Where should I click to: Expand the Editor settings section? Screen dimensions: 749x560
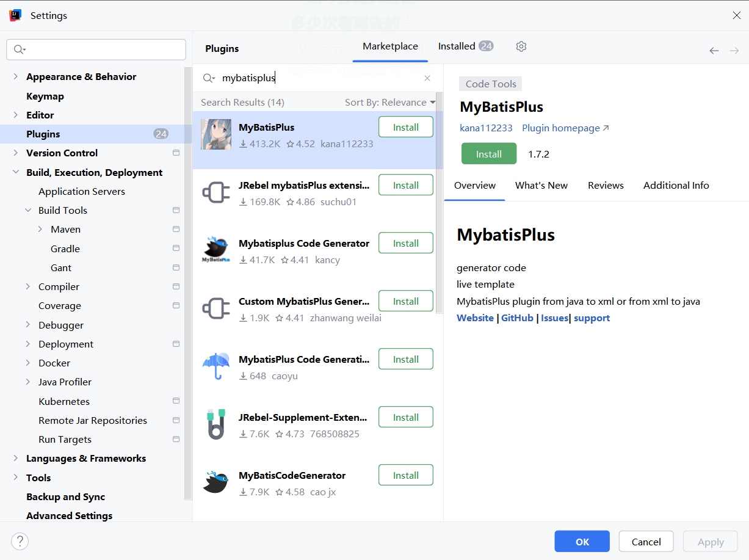coord(15,115)
